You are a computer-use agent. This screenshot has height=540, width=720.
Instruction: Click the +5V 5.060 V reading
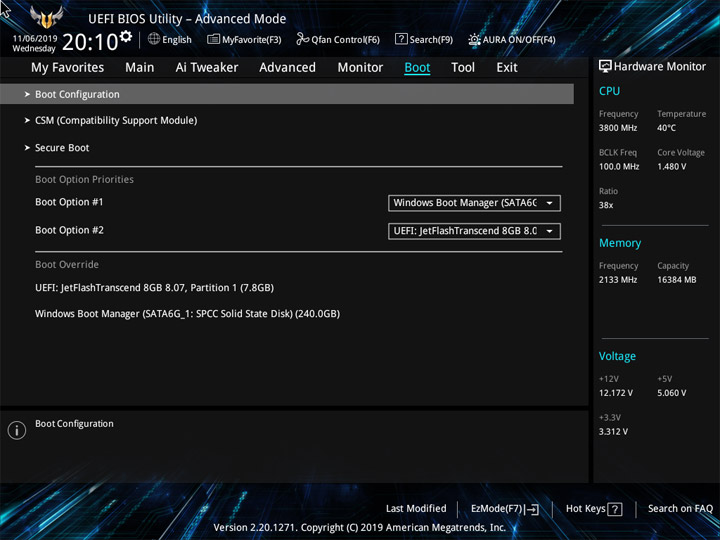click(x=671, y=393)
